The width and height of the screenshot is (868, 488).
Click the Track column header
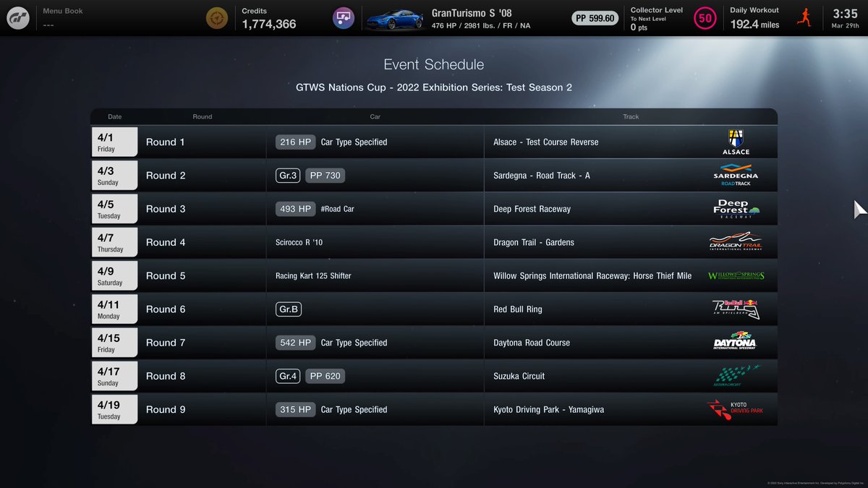[631, 116]
